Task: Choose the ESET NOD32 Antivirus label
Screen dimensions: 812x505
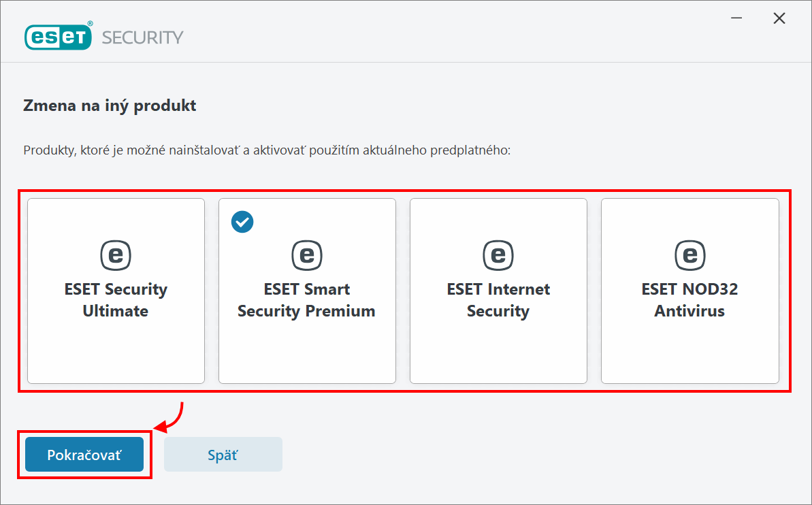Action: 689,300
